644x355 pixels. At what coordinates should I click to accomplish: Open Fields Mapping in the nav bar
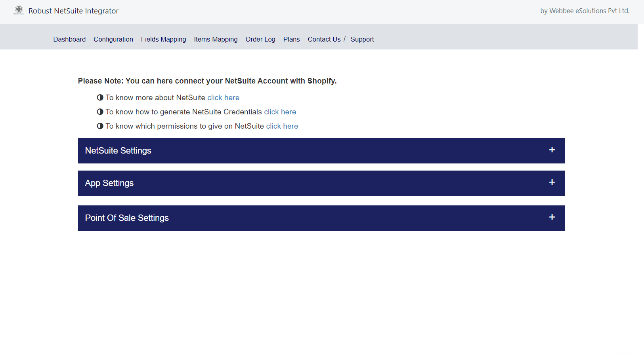tap(163, 39)
